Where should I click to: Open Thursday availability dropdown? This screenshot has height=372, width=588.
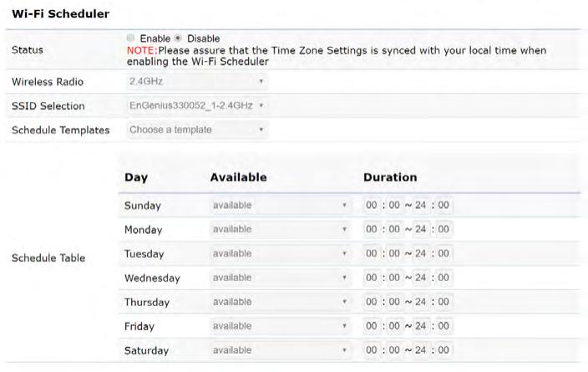280,302
